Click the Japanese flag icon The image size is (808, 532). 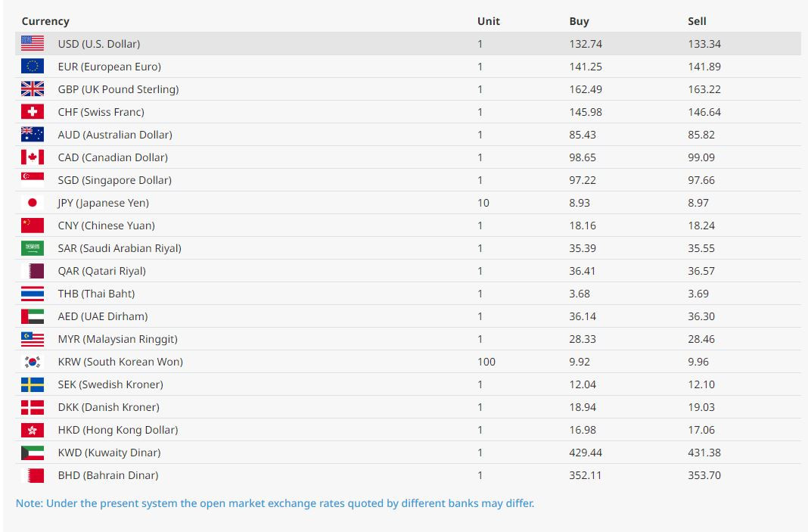(33, 203)
